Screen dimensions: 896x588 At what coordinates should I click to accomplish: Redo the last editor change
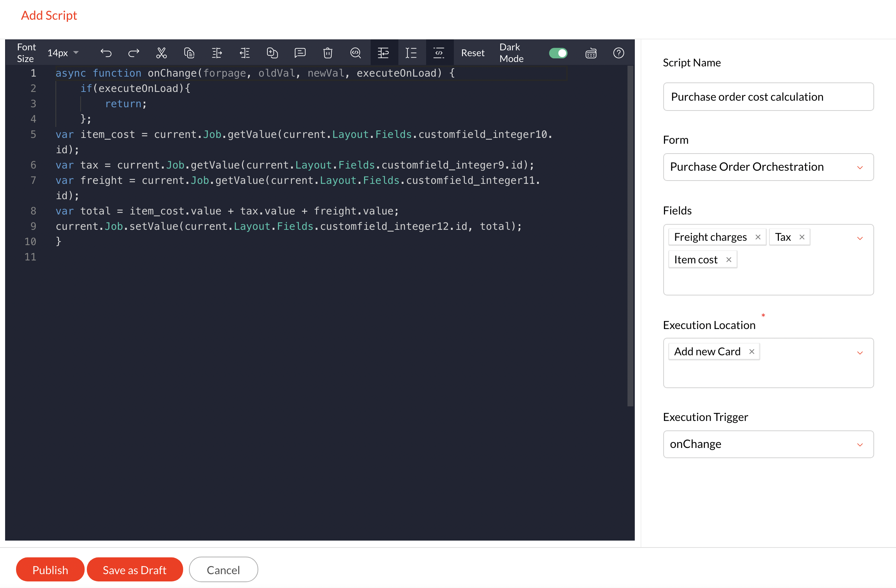coord(134,53)
